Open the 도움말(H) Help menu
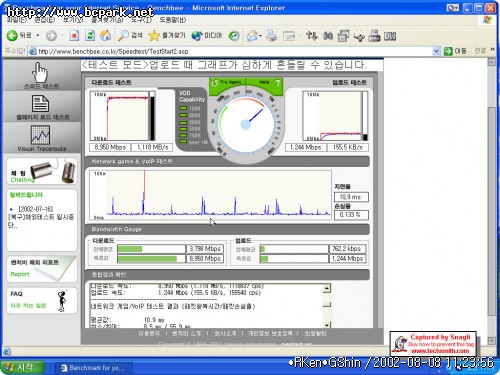 tap(173, 20)
